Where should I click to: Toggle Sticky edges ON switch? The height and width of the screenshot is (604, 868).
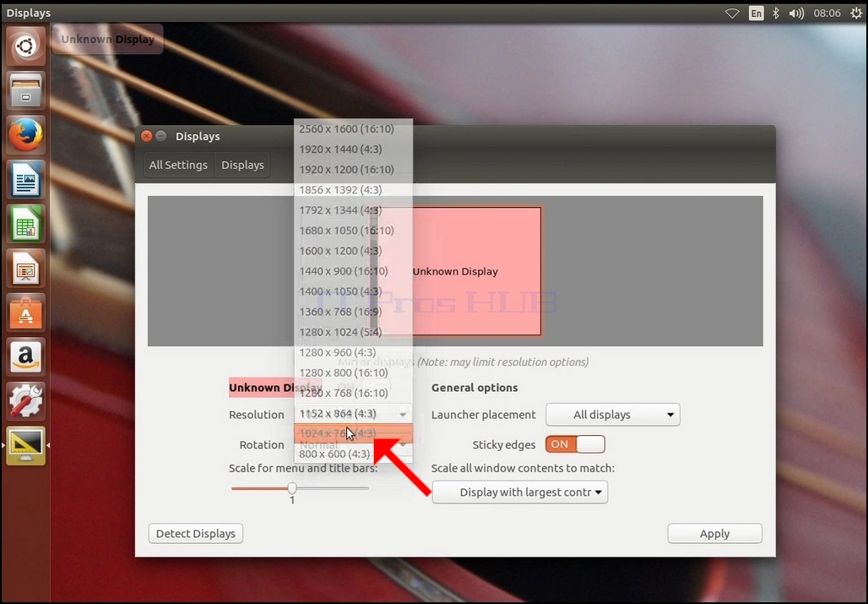point(575,444)
